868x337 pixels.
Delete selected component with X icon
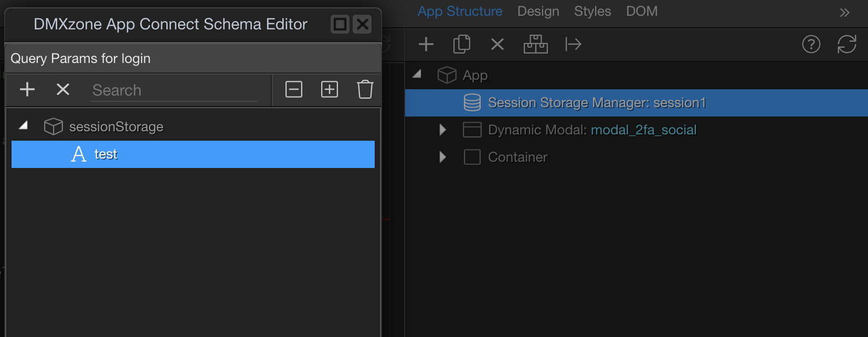tap(497, 45)
